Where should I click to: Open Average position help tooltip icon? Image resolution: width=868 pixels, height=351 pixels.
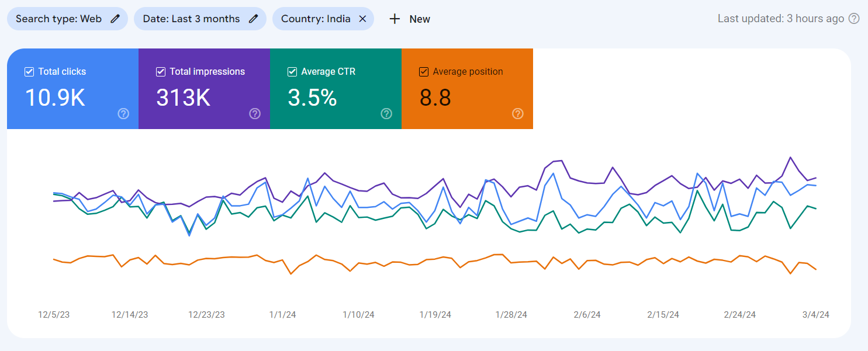tap(518, 114)
